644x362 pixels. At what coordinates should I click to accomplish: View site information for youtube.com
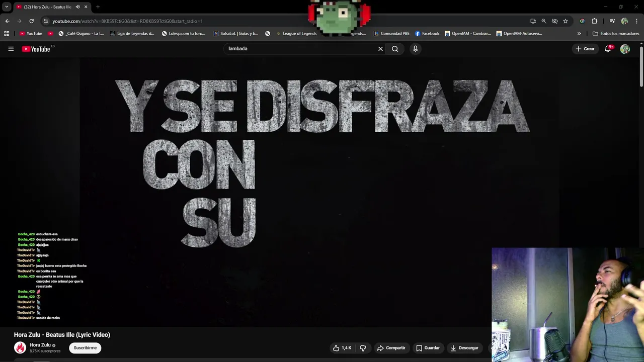pos(46,21)
